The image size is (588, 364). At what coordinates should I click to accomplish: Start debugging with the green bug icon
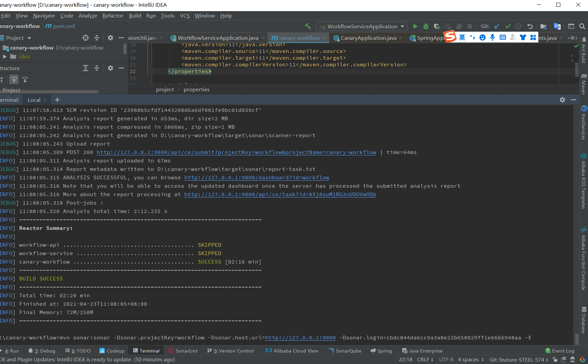426,26
